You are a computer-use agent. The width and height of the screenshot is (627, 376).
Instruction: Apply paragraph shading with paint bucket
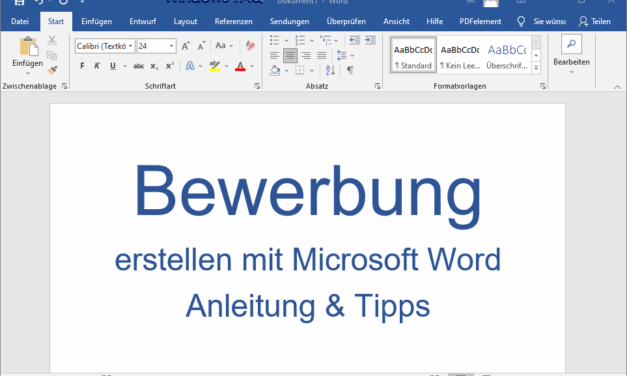tap(275, 70)
